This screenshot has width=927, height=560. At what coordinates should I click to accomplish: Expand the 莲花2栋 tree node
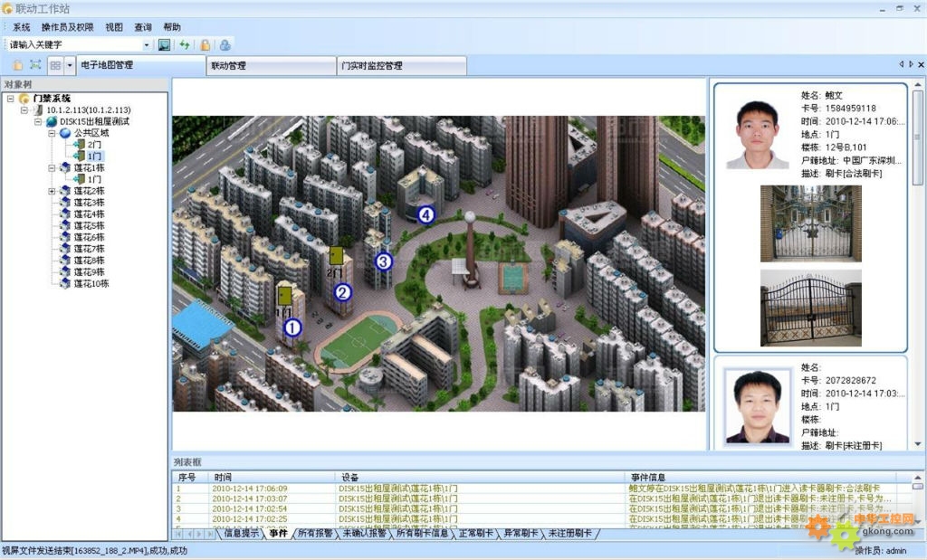52,191
